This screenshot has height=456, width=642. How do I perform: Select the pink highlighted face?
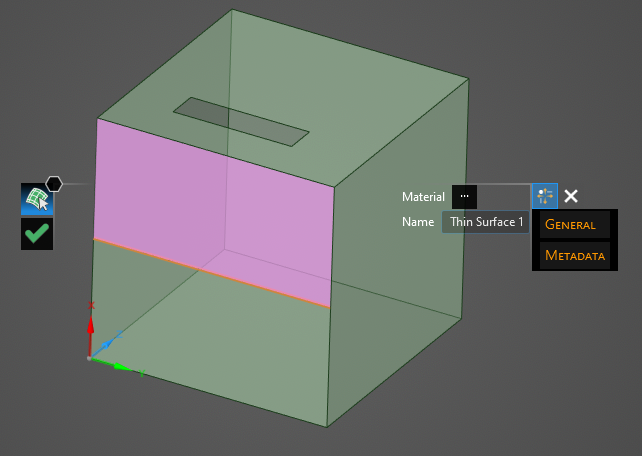(x=213, y=213)
